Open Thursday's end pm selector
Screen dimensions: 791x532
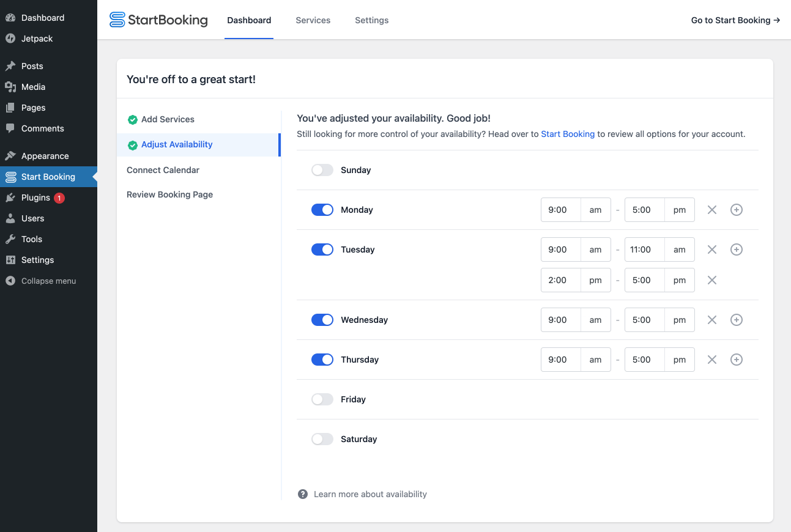[680, 360]
